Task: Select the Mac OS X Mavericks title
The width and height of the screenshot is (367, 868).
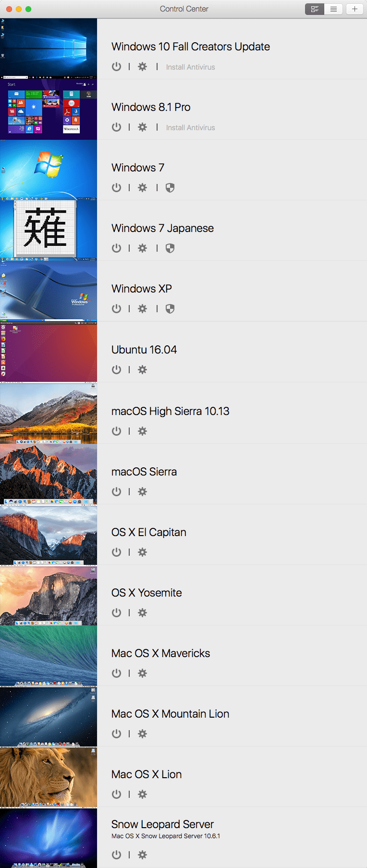Action: point(161,653)
